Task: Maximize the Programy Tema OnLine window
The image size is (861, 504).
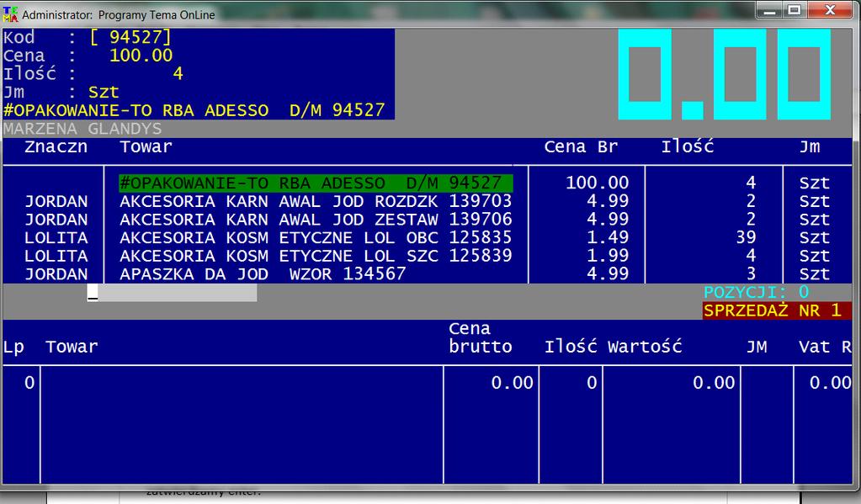Action: point(794,10)
